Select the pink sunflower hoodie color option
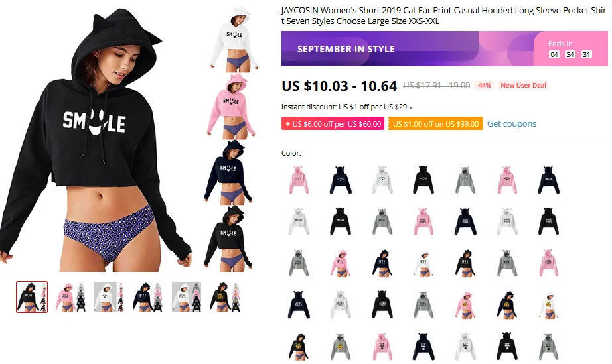The height and width of the screenshot is (364, 612). 465,305
